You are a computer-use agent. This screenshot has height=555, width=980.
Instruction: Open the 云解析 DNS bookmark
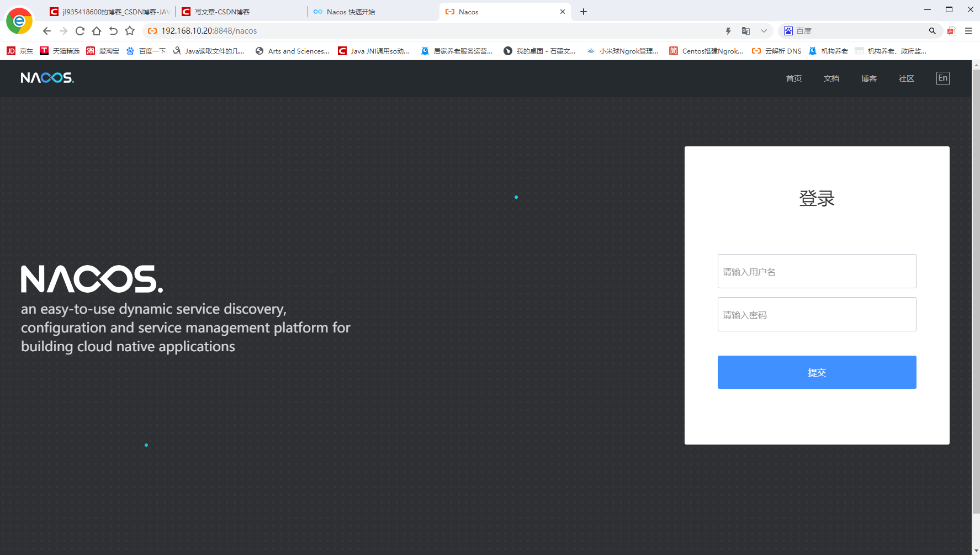pyautogui.click(x=776, y=51)
